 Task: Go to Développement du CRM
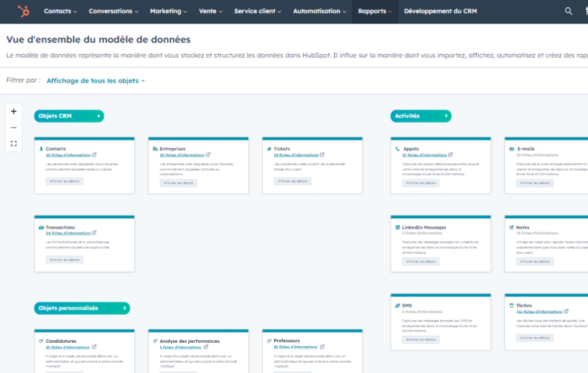click(x=440, y=11)
